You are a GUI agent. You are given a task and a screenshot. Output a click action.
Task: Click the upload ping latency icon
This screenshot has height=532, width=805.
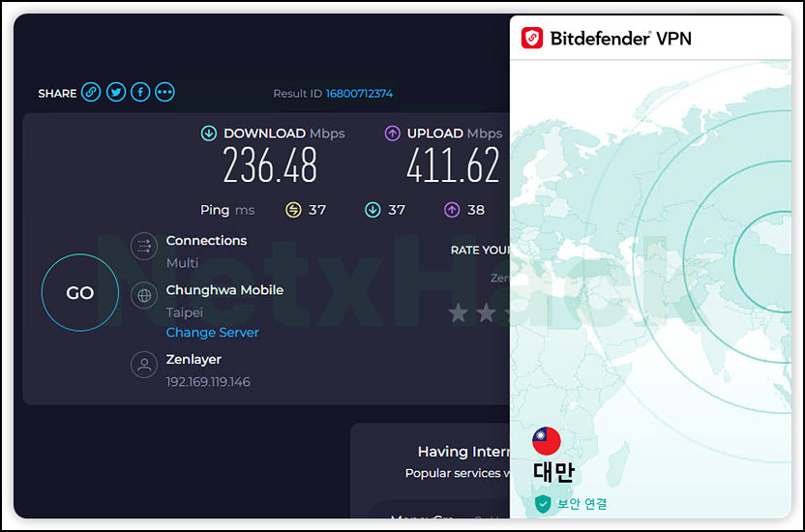[452, 210]
